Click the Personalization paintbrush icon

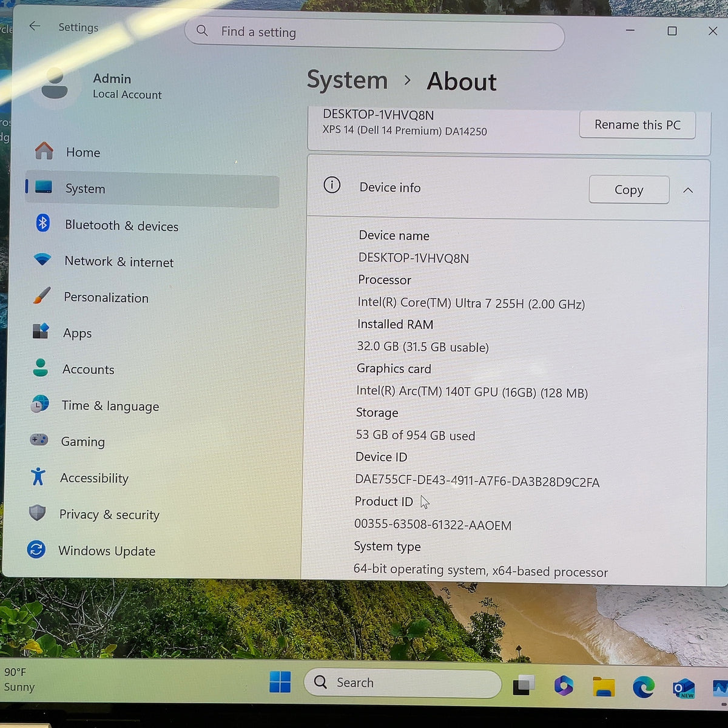pyautogui.click(x=41, y=296)
